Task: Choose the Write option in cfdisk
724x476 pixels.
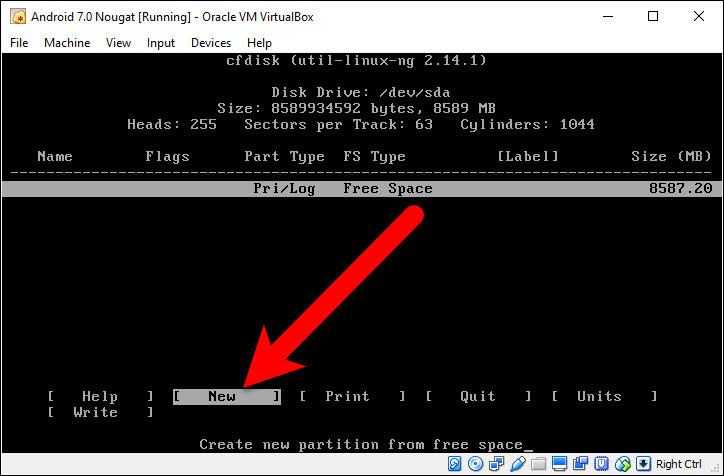Action: click(x=100, y=412)
